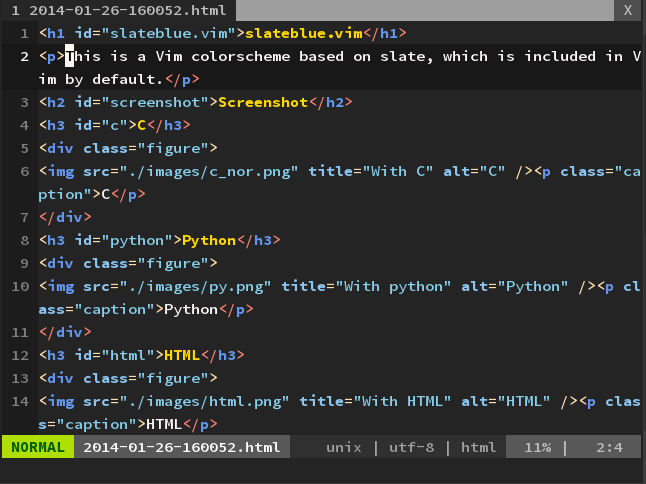Click the utf-8 encoding entry
Image resolution: width=646 pixels, height=484 pixels.
[411, 447]
